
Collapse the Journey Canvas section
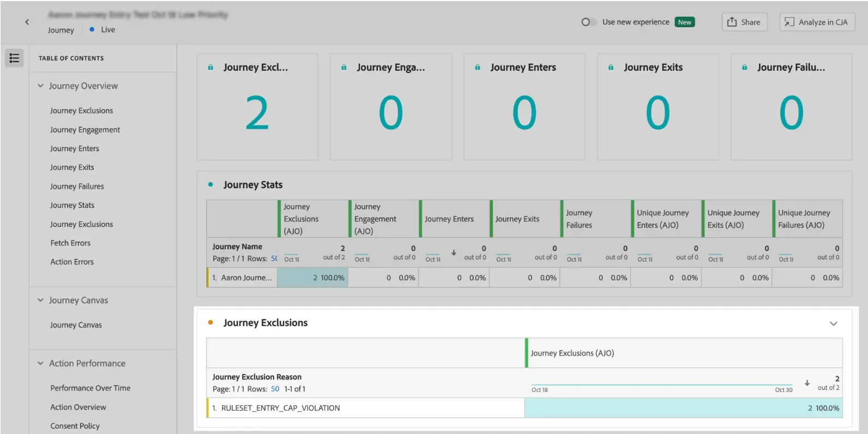(40, 300)
